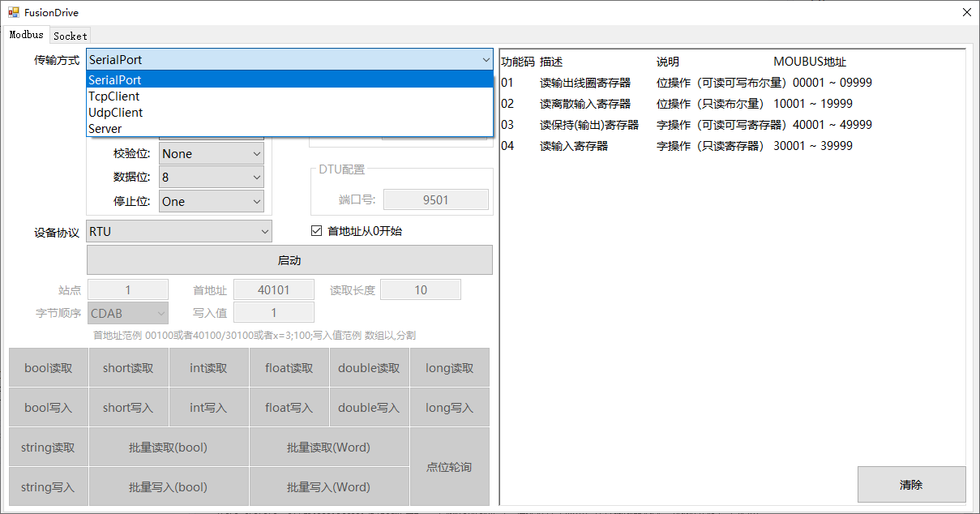Click the 批量读取(bool) button
This screenshot has height=514, width=980.
point(169,448)
